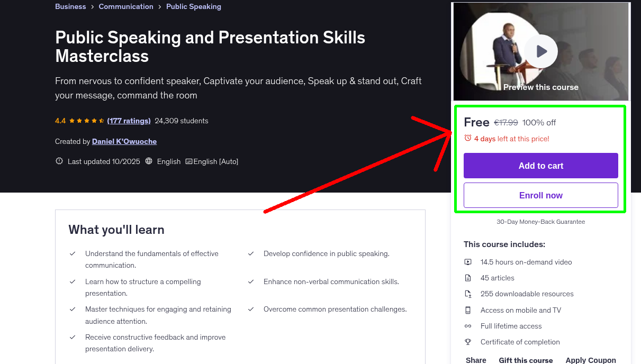This screenshot has width=641, height=364.
Task: Play the course preview video
Action: click(x=540, y=51)
